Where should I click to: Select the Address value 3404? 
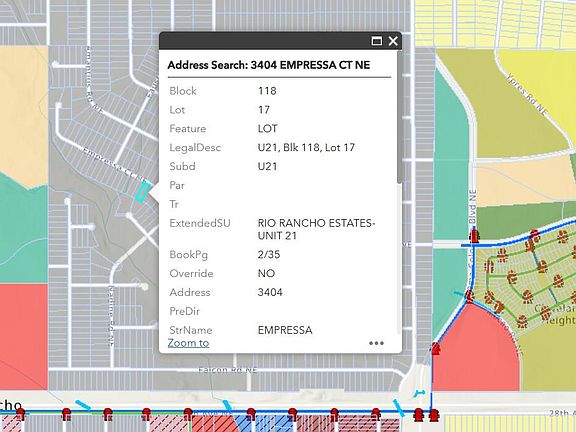pos(270,292)
